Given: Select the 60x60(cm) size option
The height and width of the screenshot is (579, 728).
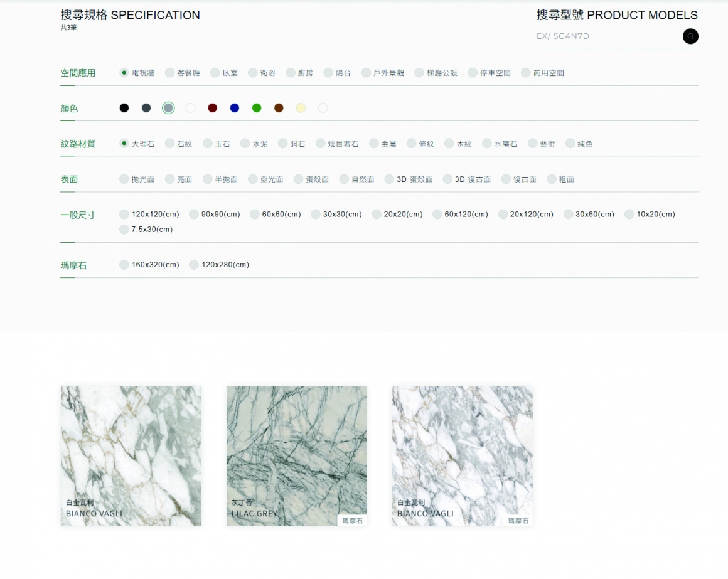Looking at the screenshot, I should [x=255, y=215].
